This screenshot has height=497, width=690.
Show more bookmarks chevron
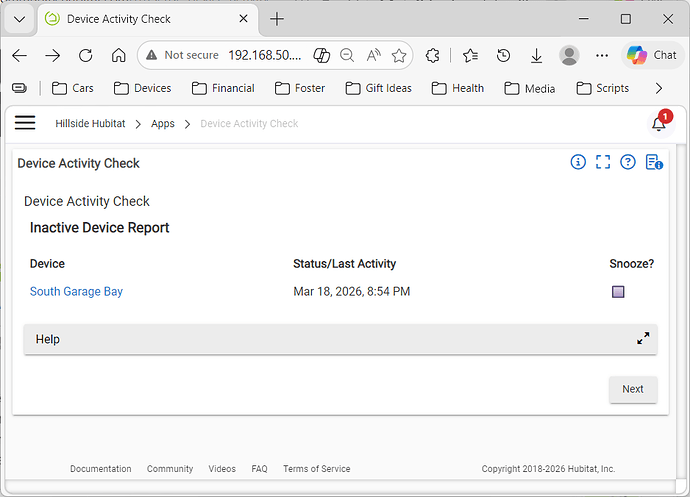click(658, 88)
